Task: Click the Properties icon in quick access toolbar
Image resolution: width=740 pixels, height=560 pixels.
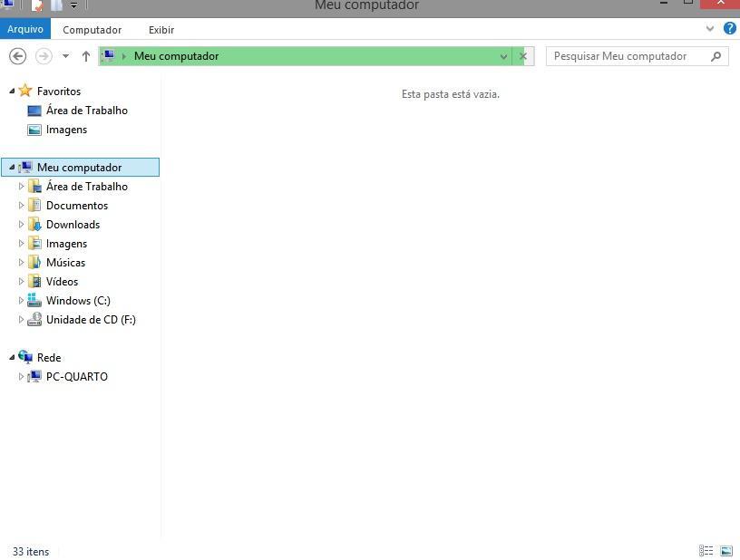Action: pyautogui.click(x=37, y=5)
